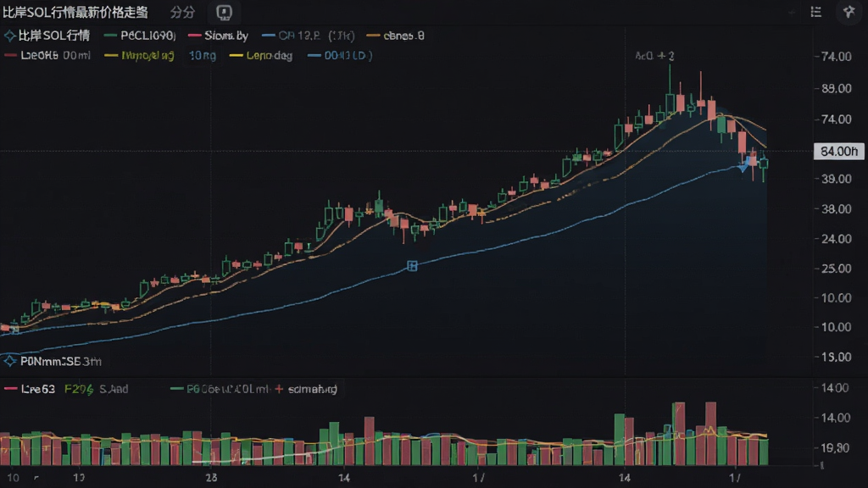
Task: Click the pin icon in the top-right corner
Action: 849,12
